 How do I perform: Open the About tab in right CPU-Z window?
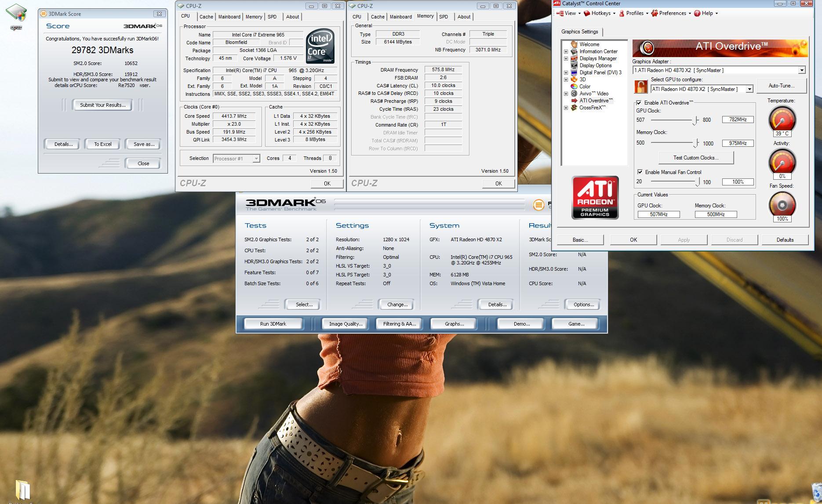pyautogui.click(x=464, y=17)
